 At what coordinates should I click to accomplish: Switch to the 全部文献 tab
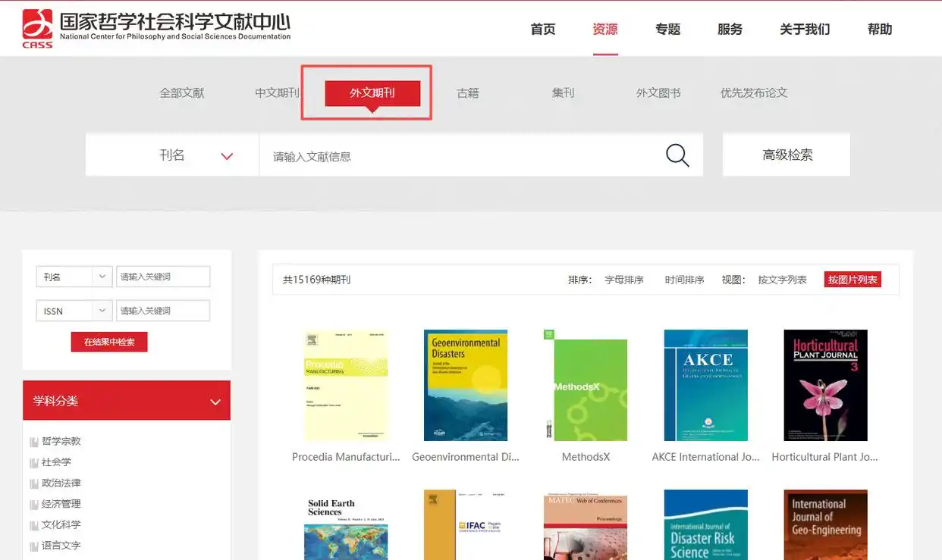182,92
